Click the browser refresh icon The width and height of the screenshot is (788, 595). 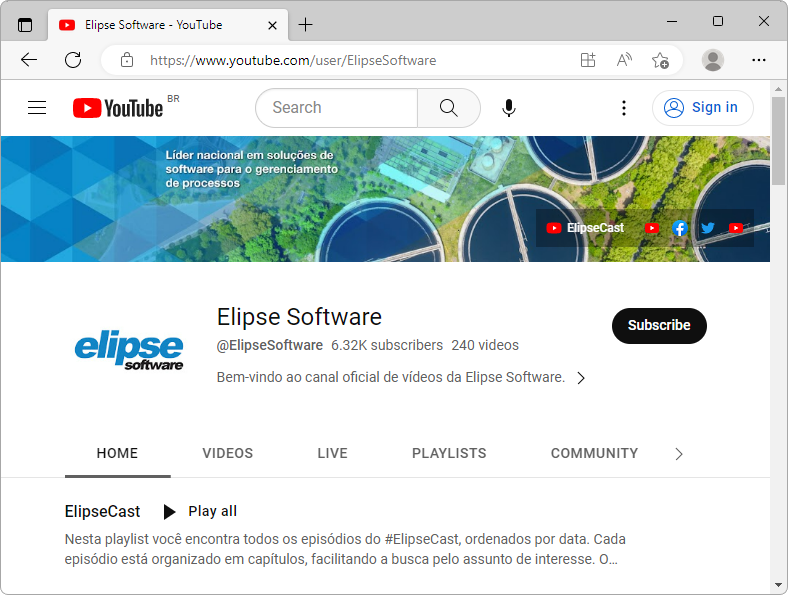click(73, 60)
